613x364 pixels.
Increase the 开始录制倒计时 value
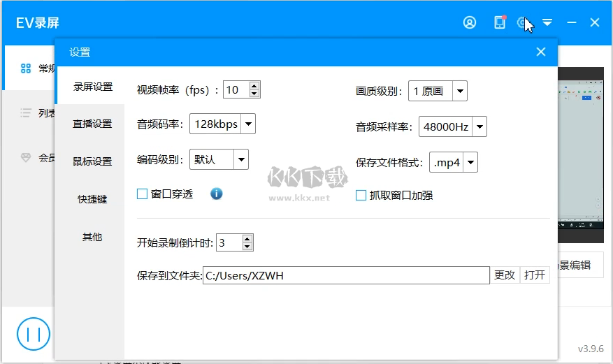click(x=247, y=239)
